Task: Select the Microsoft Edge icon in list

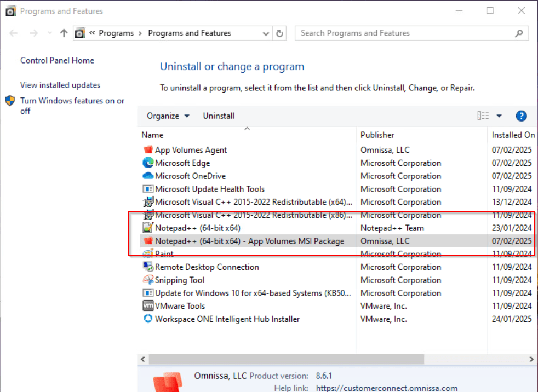Action: [x=147, y=163]
